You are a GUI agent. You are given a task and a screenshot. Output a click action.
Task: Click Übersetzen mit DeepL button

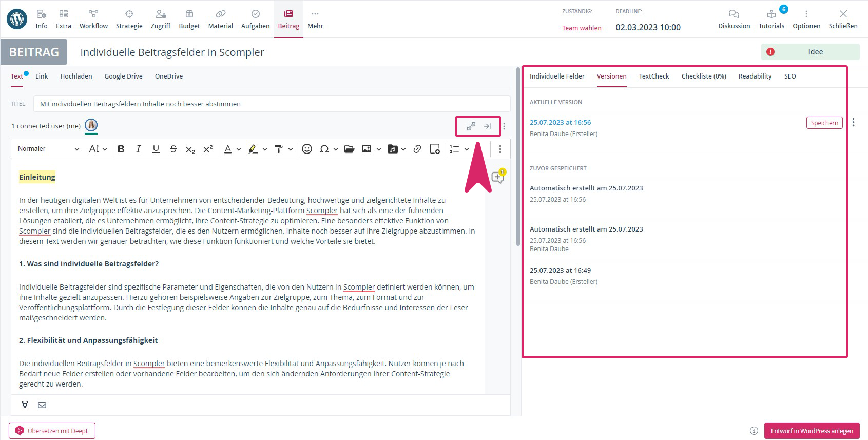click(x=52, y=431)
